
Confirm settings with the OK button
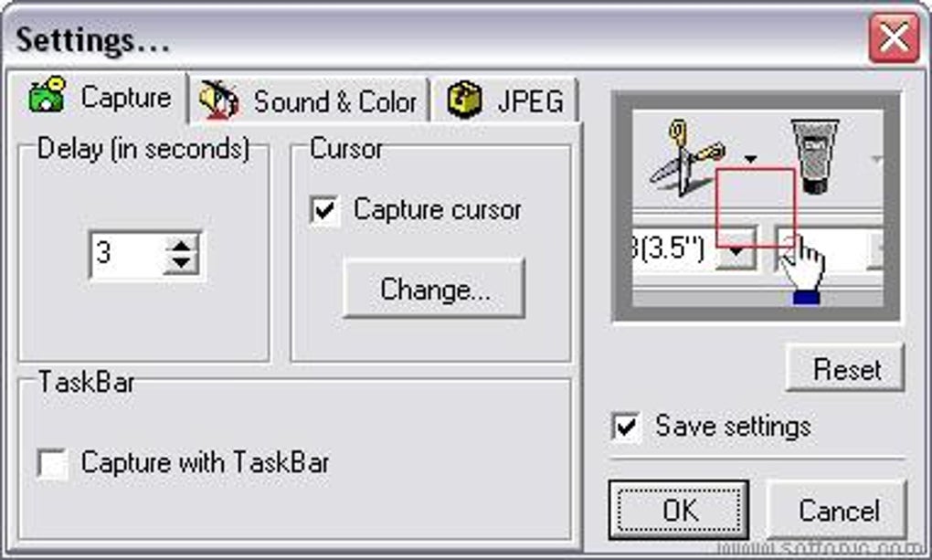click(679, 510)
